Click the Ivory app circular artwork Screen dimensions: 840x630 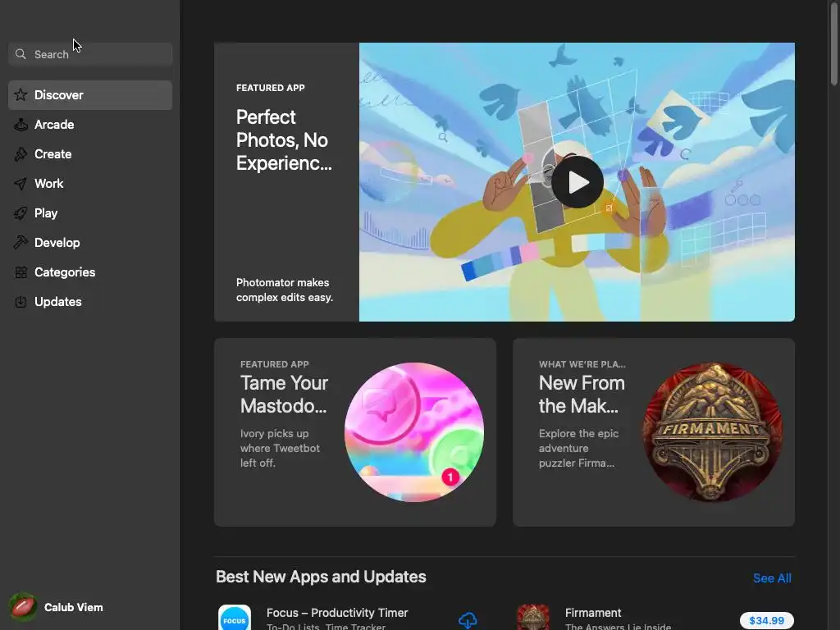click(x=414, y=432)
